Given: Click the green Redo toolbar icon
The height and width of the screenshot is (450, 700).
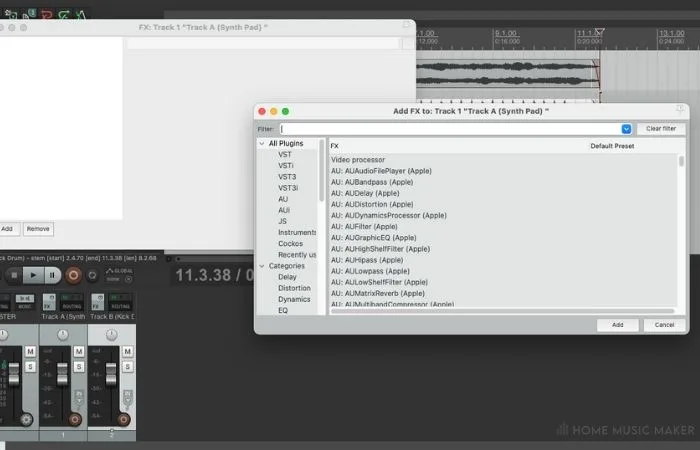Looking at the screenshot, I should (64, 15).
